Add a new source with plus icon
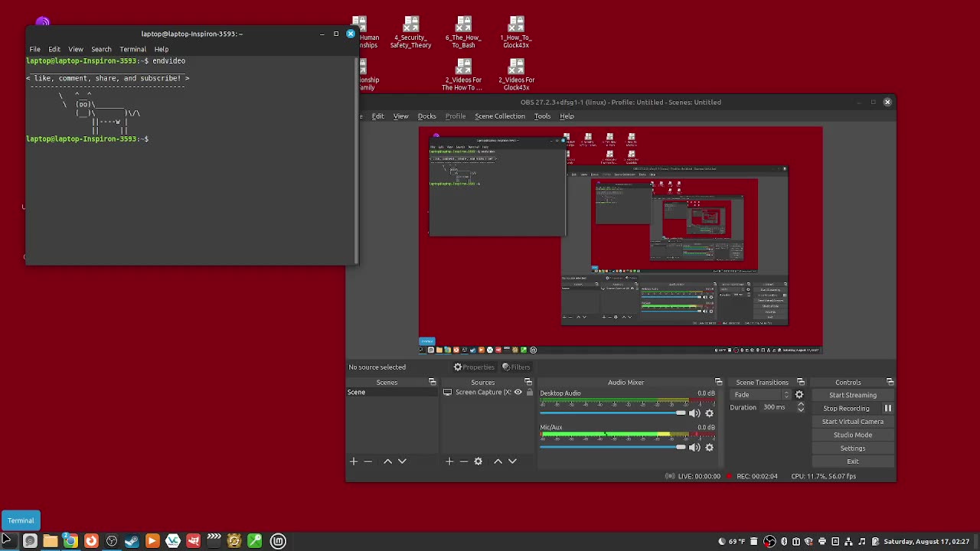 [x=449, y=461]
